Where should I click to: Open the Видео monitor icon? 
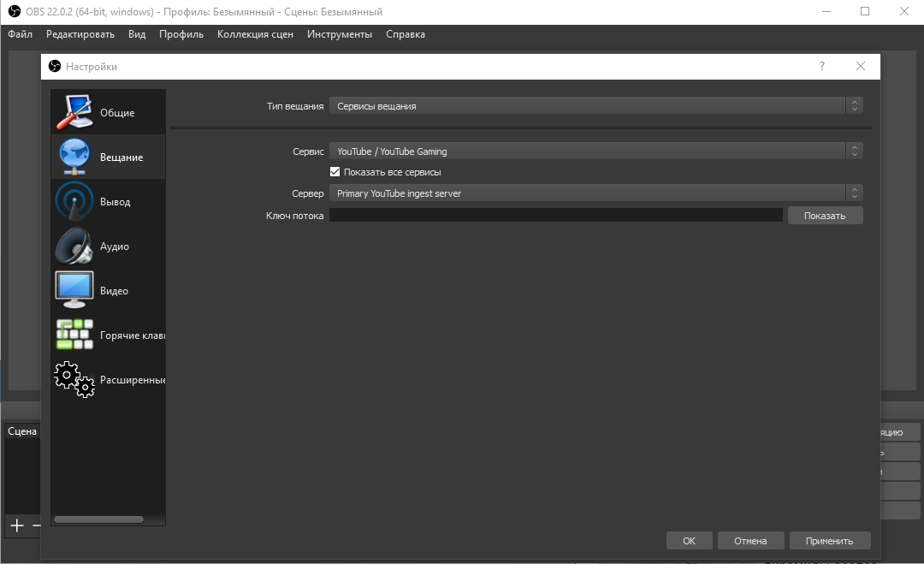click(x=74, y=290)
